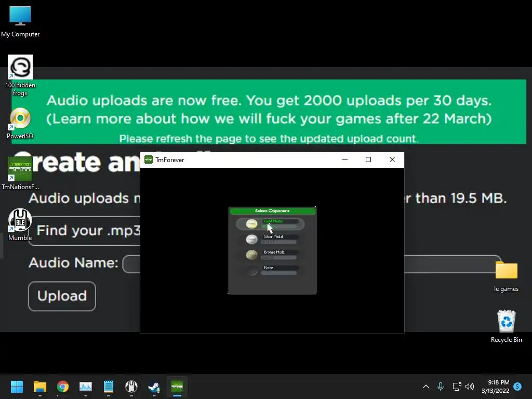
Task: Open the Recycle Bin
Action: (x=506, y=326)
